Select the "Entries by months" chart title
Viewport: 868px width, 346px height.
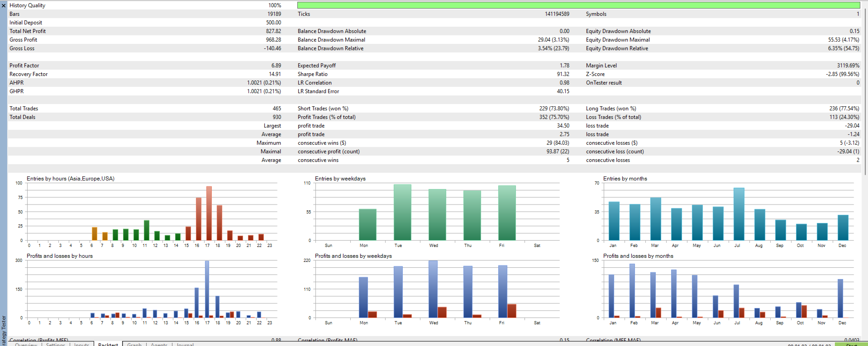[x=625, y=179]
